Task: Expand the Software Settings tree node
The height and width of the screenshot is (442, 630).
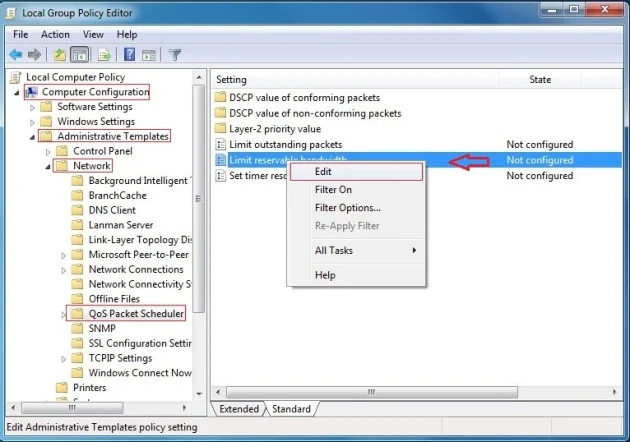Action: pos(32,107)
